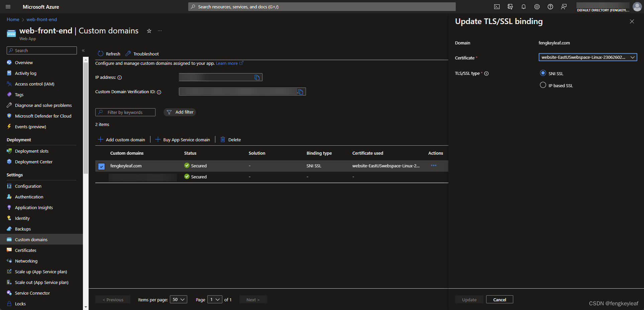Open actions ellipsis for fengkeyleaf.com row

click(434, 166)
